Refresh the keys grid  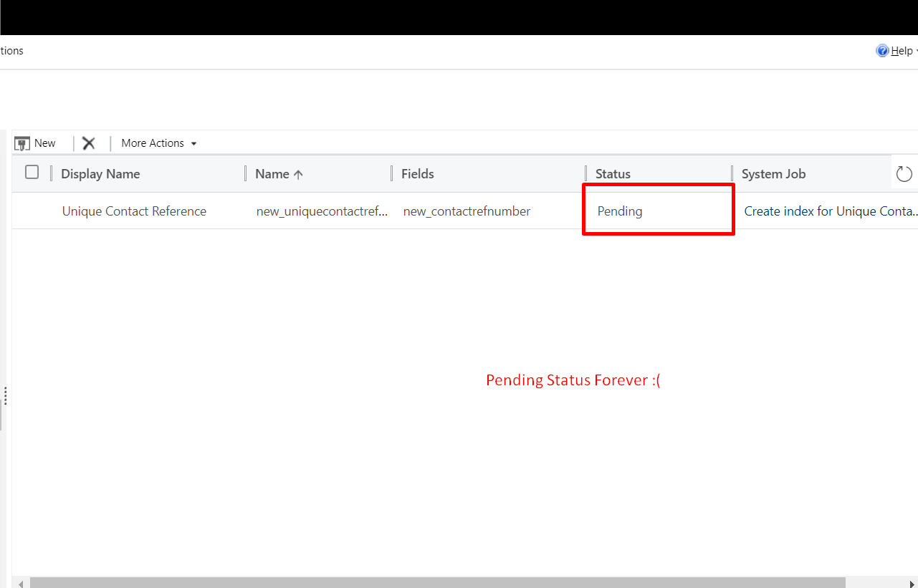tap(904, 174)
